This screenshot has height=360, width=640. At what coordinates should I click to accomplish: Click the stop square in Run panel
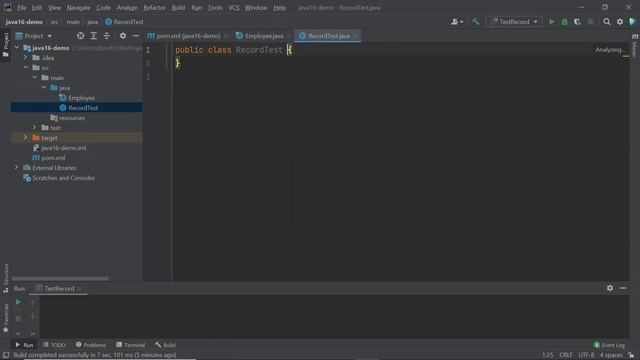pos(18,318)
